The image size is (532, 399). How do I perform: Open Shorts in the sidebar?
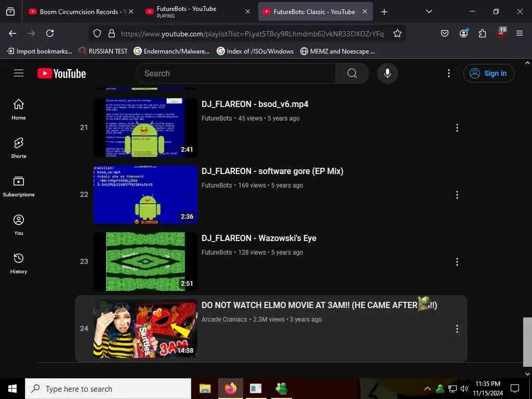(x=19, y=148)
